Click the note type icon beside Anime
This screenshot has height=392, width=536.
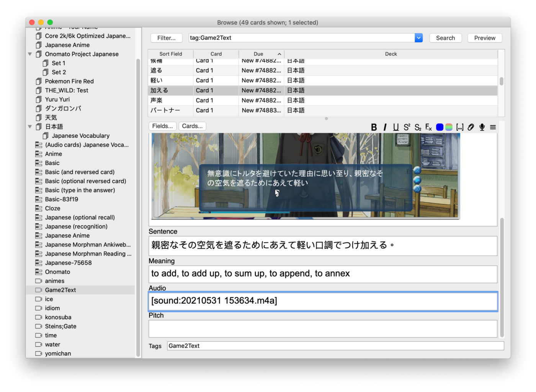[x=39, y=154]
